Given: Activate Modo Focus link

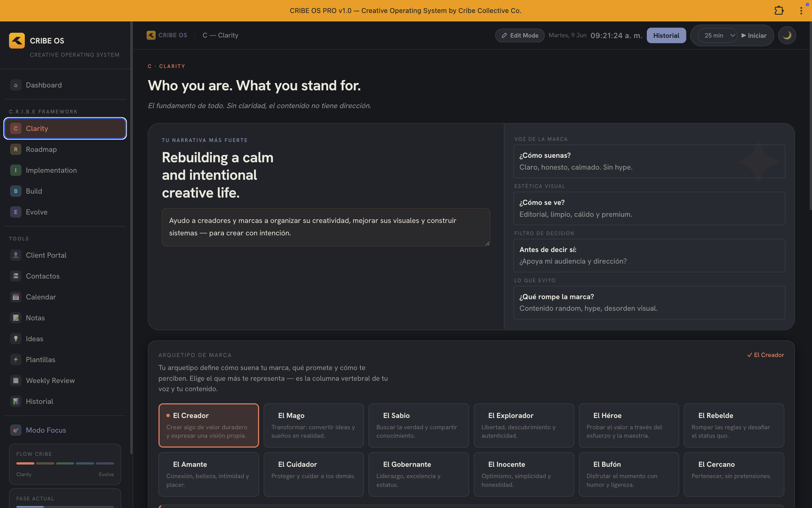Looking at the screenshot, I should pos(46,430).
